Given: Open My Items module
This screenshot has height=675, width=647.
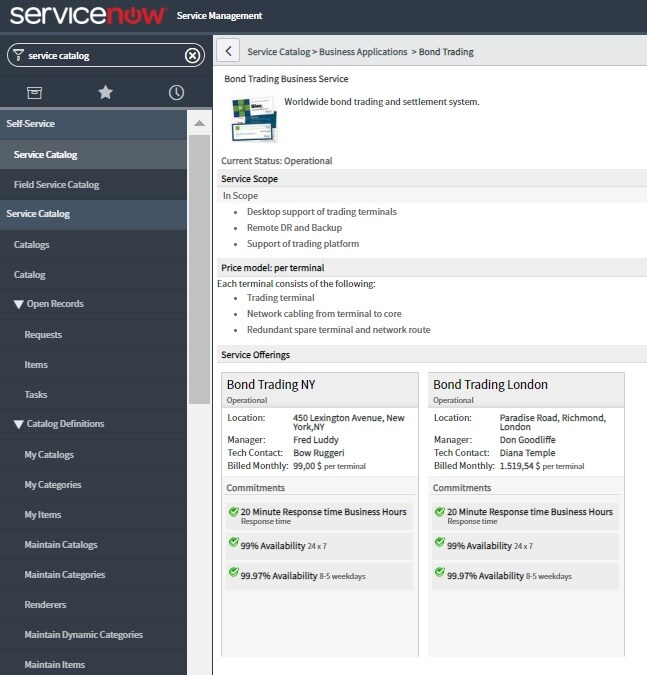Looking at the screenshot, I should (x=93, y=514).
